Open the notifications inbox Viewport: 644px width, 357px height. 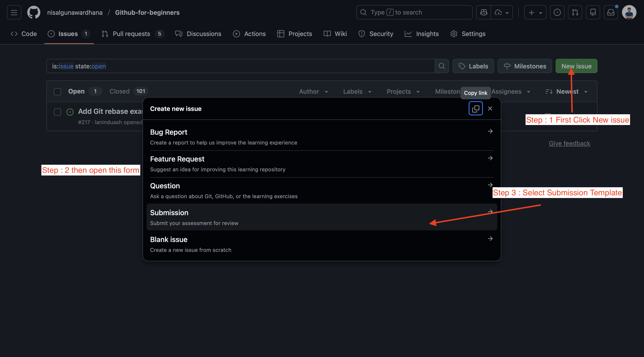(x=611, y=12)
